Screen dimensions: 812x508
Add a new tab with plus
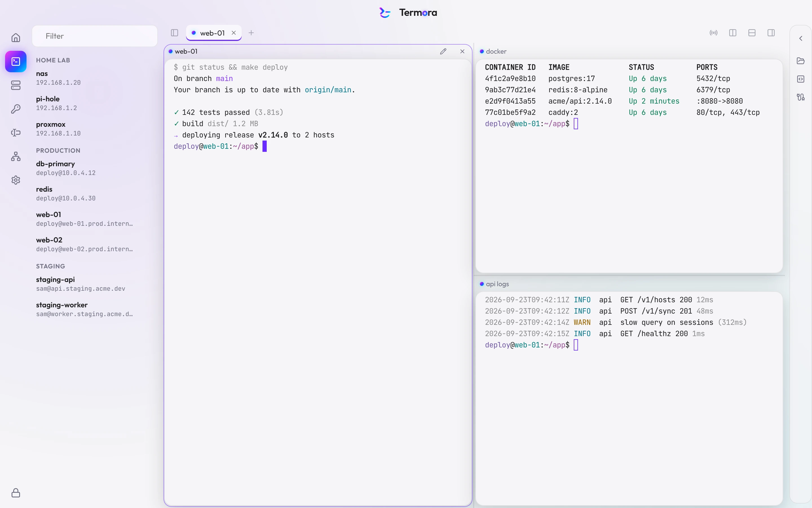[251, 32]
